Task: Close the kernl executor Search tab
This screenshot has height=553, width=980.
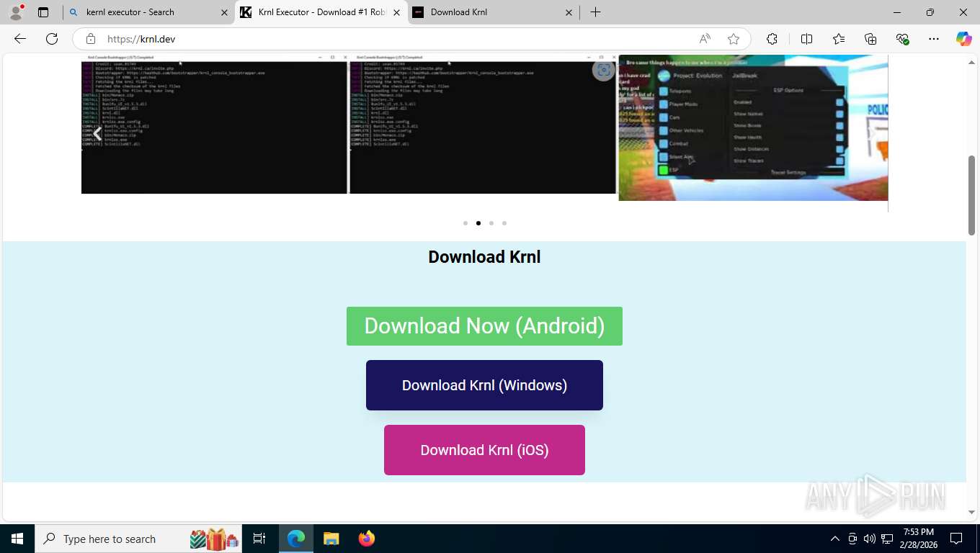Action: pos(223,12)
